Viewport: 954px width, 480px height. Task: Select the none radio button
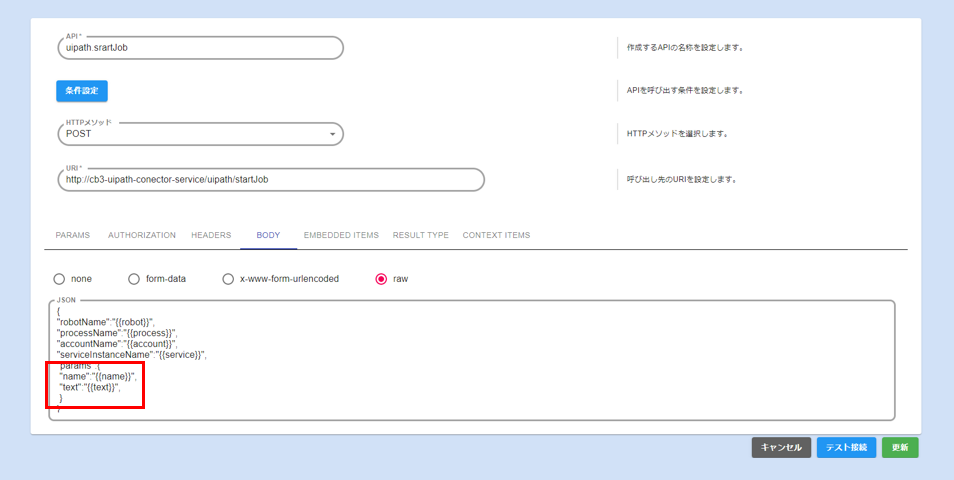pos(60,279)
